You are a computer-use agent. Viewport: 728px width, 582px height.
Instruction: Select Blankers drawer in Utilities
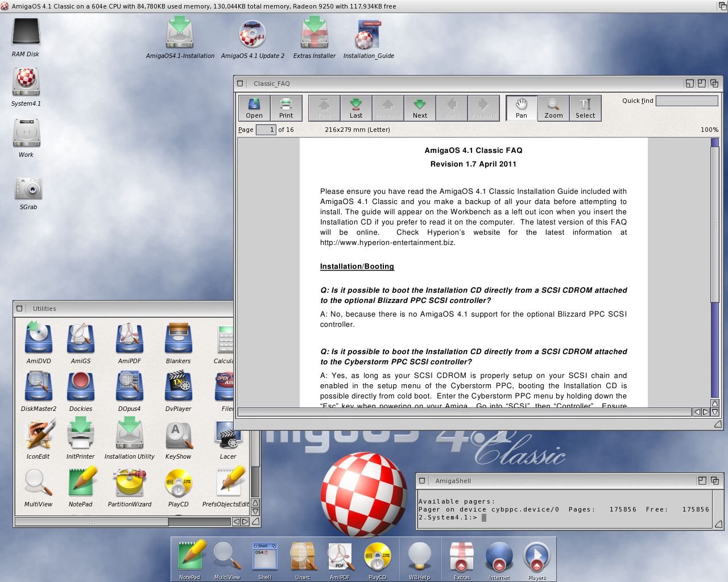178,342
